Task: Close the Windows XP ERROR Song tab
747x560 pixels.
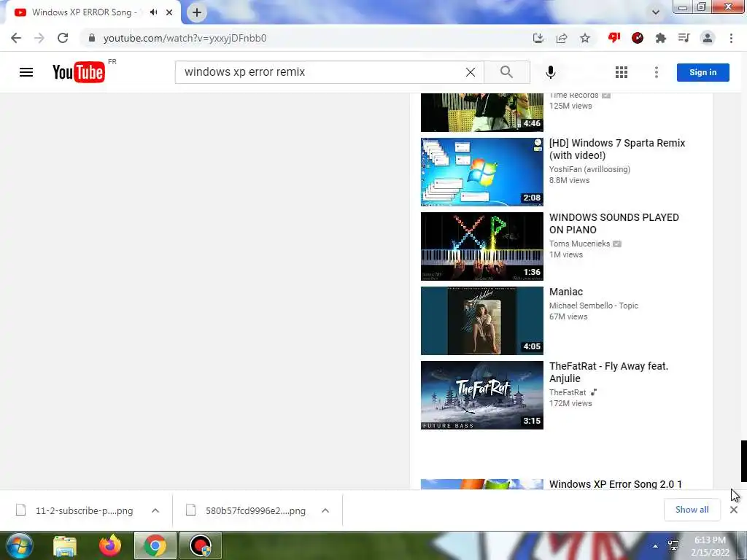Action: 169,12
